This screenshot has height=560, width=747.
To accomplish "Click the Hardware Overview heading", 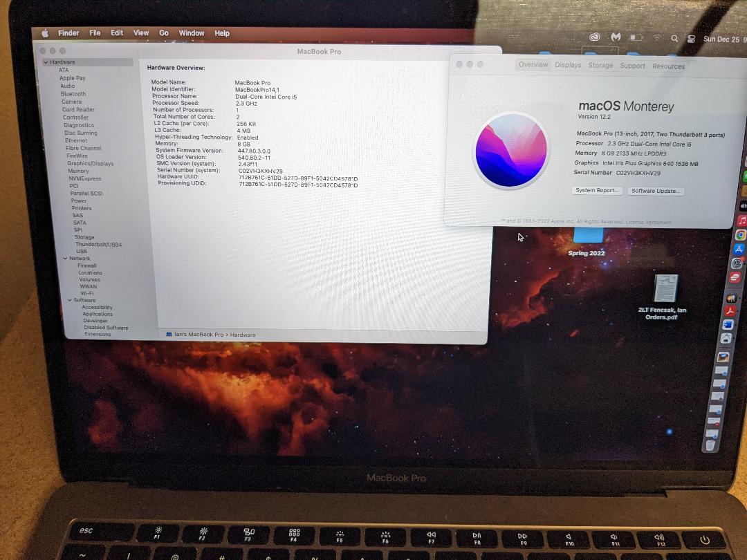I will (176, 68).
